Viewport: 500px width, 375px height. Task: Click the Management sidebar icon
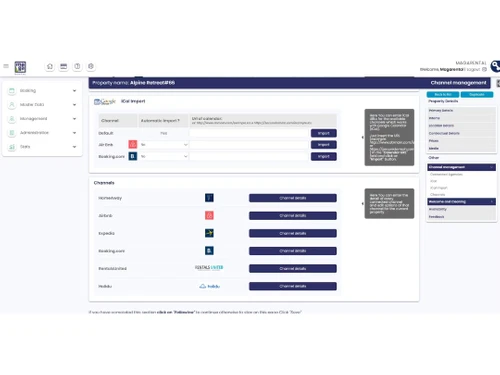12,119
